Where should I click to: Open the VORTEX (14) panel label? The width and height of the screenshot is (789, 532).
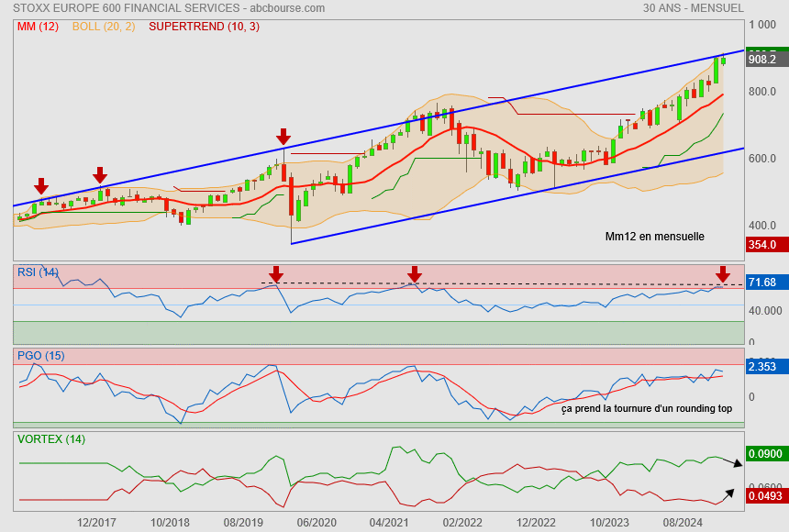coord(51,439)
